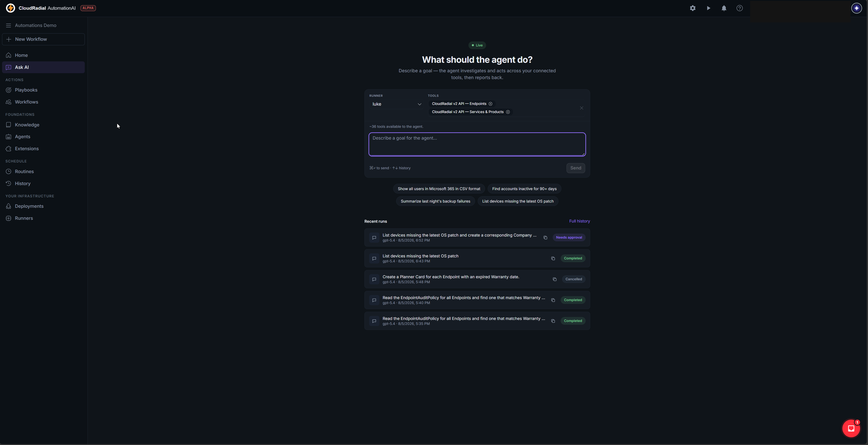Open Runners in the sidebar

pyautogui.click(x=43, y=218)
